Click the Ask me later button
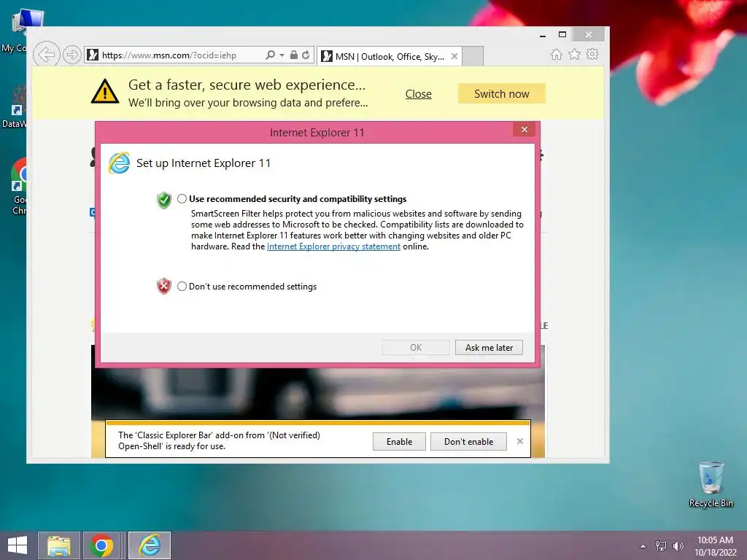This screenshot has height=560, width=747. [489, 348]
